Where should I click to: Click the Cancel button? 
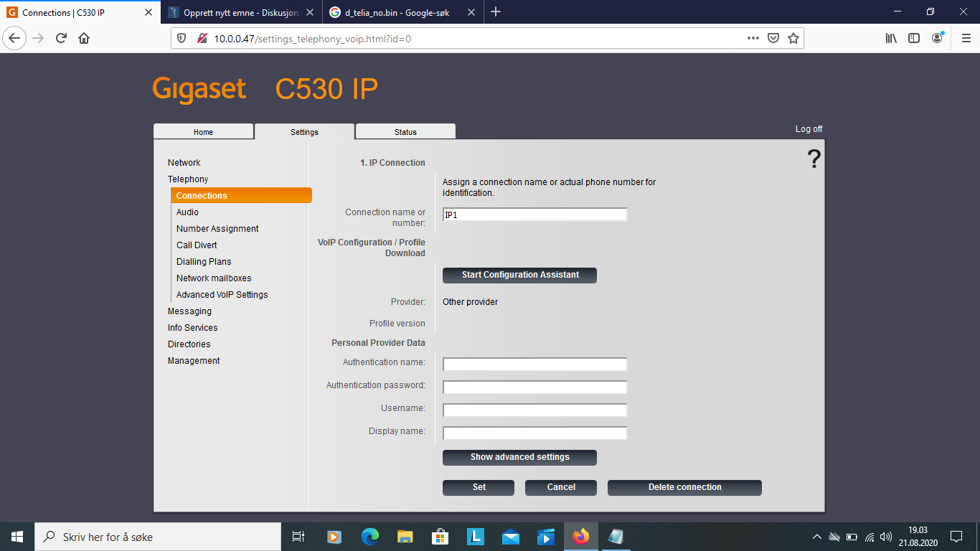(561, 487)
